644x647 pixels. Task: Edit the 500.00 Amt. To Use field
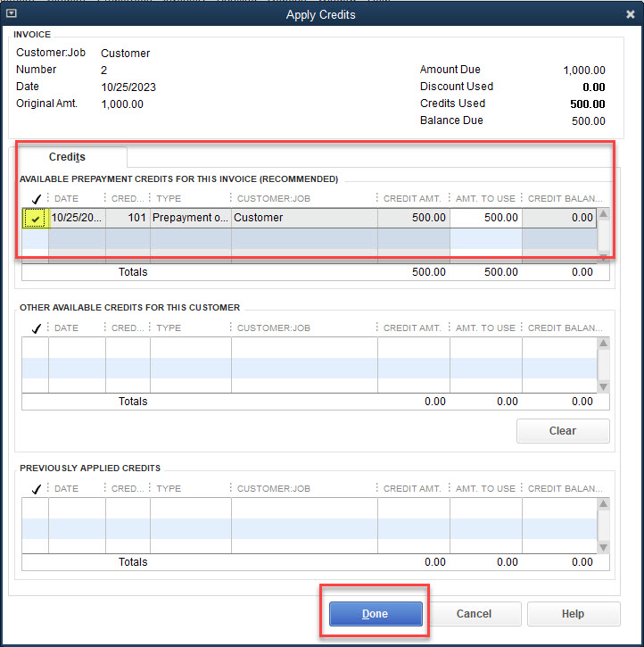point(486,218)
